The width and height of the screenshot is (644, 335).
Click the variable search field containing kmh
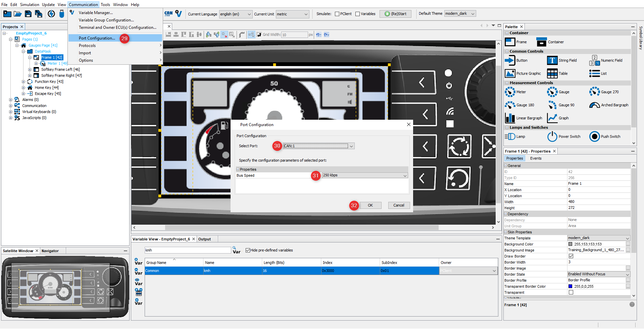click(187, 250)
